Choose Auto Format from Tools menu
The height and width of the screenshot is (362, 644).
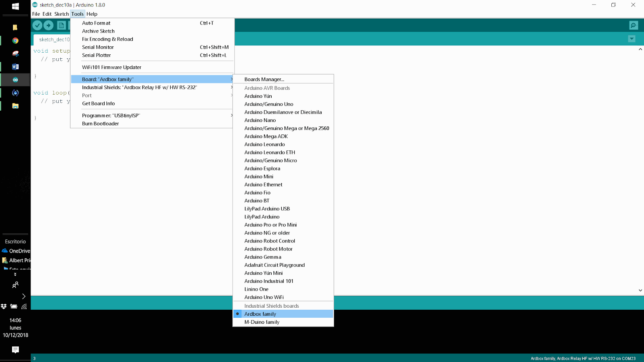coord(152,23)
